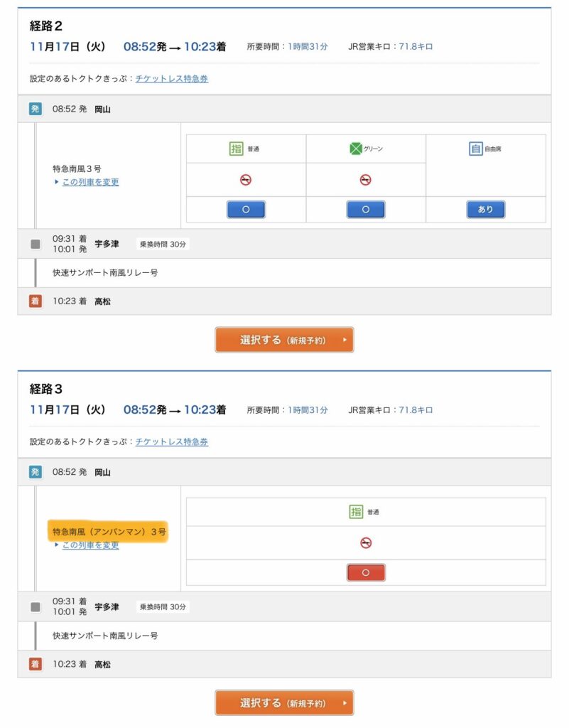
Task: Choose the red reserved seat button in Route 3
Action: tap(366, 572)
